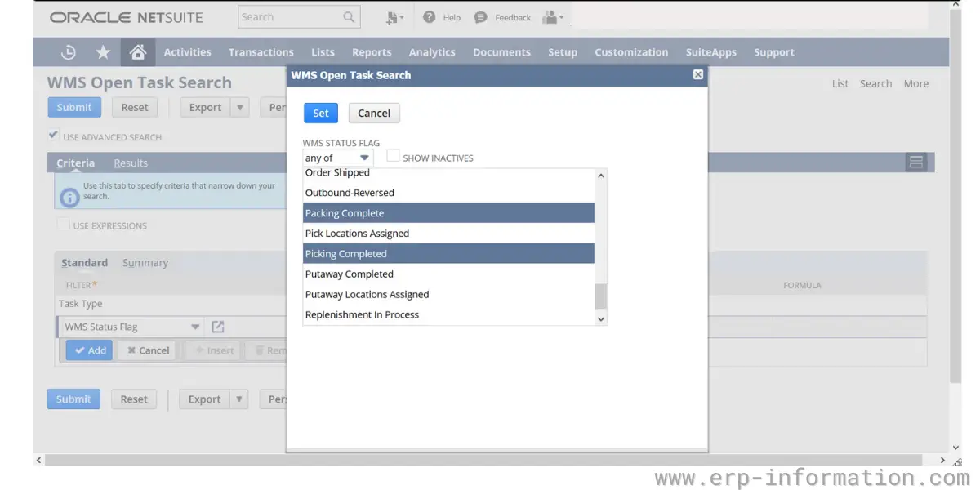This screenshot has width=980, height=490.
Task: Open the Customization menu
Action: tap(631, 52)
